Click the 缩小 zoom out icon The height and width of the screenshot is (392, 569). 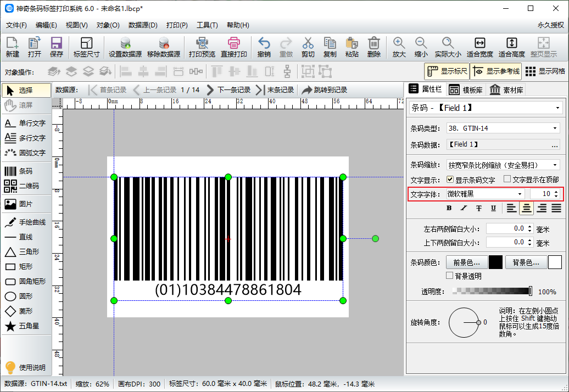click(x=421, y=47)
